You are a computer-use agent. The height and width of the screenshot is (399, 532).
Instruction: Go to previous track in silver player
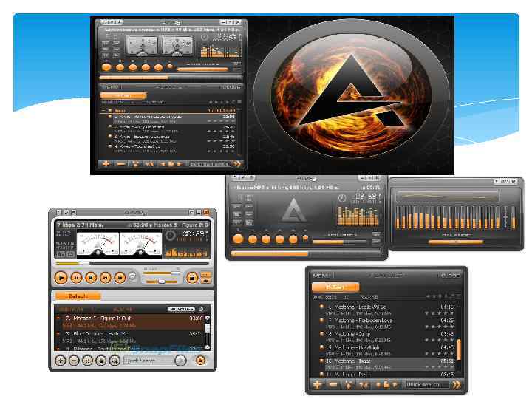pyautogui.click(x=106, y=279)
